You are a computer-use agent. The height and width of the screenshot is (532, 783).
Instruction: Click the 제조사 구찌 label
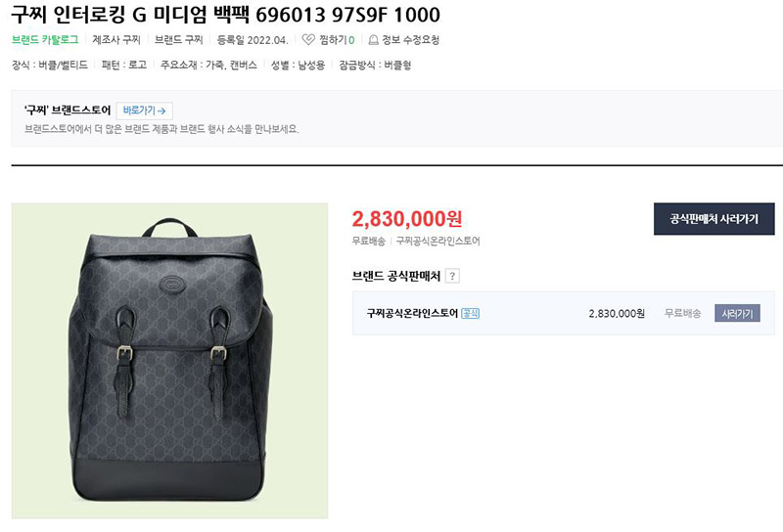116,40
